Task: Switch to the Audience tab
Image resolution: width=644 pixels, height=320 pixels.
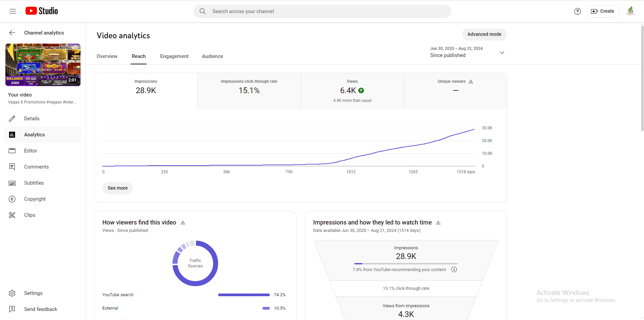Action: pos(212,56)
